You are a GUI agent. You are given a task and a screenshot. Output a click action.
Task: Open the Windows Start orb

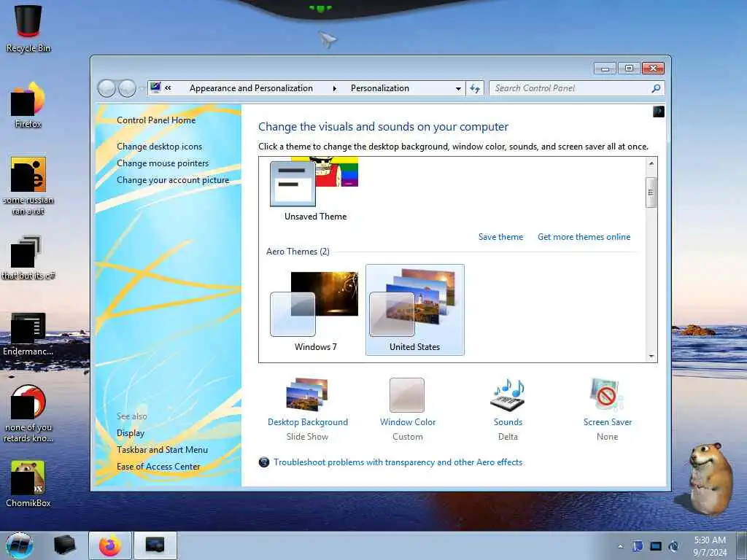(x=20, y=545)
